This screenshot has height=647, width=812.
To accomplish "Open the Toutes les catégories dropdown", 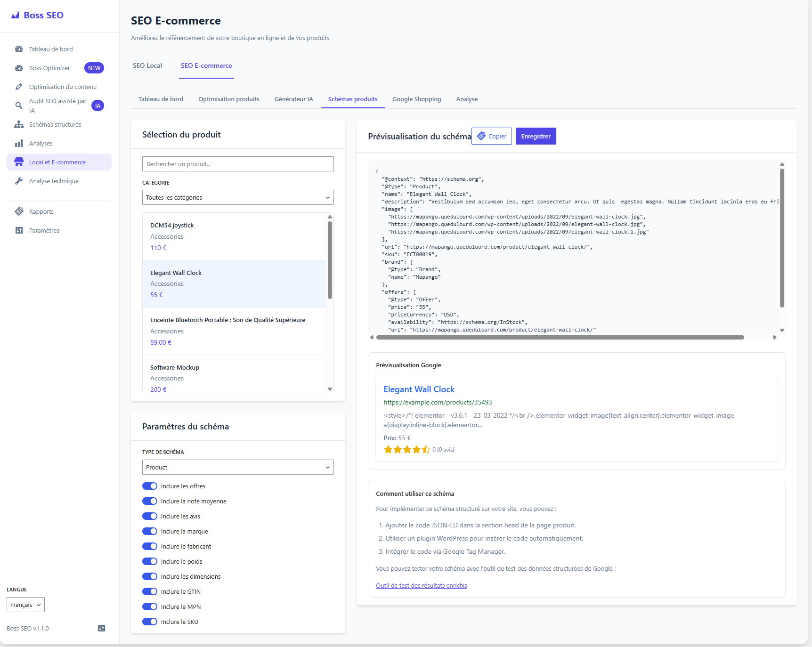I will tap(237, 197).
